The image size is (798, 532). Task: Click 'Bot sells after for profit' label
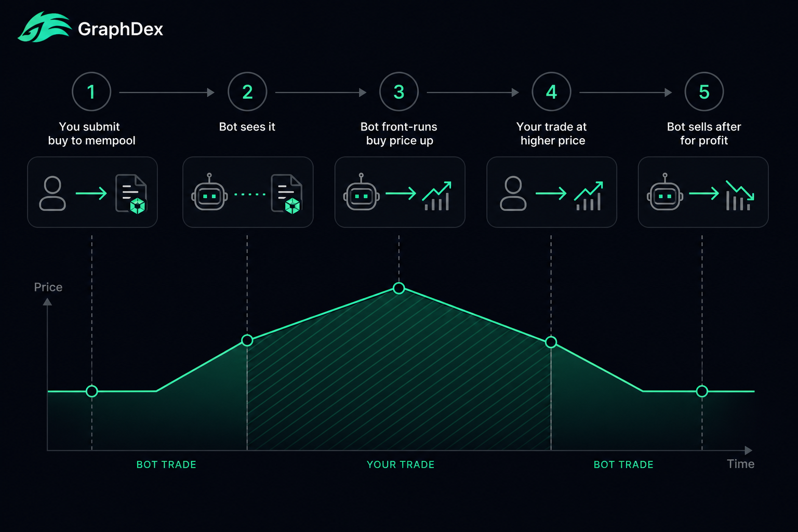point(704,134)
